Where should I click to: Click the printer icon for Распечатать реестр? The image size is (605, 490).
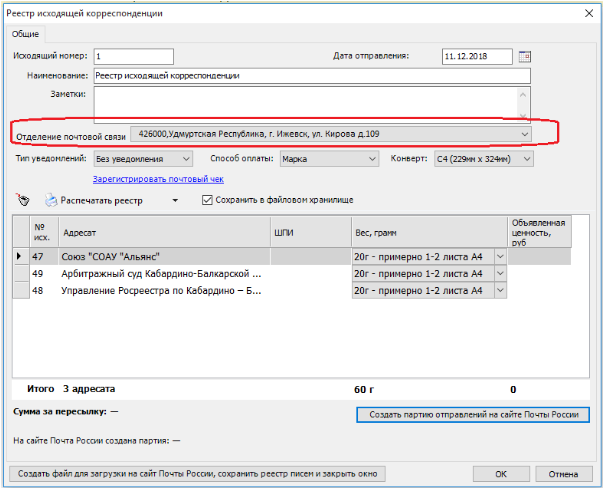pos(49,201)
